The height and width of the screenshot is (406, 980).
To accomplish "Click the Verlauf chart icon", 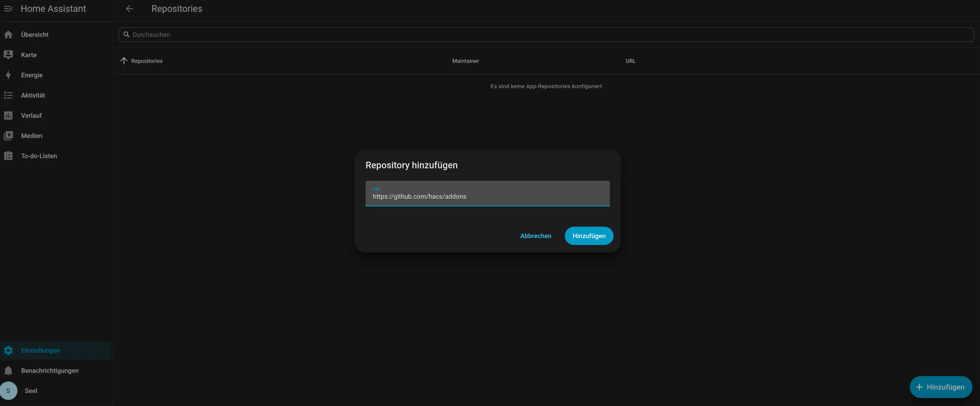I will pos(8,115).
